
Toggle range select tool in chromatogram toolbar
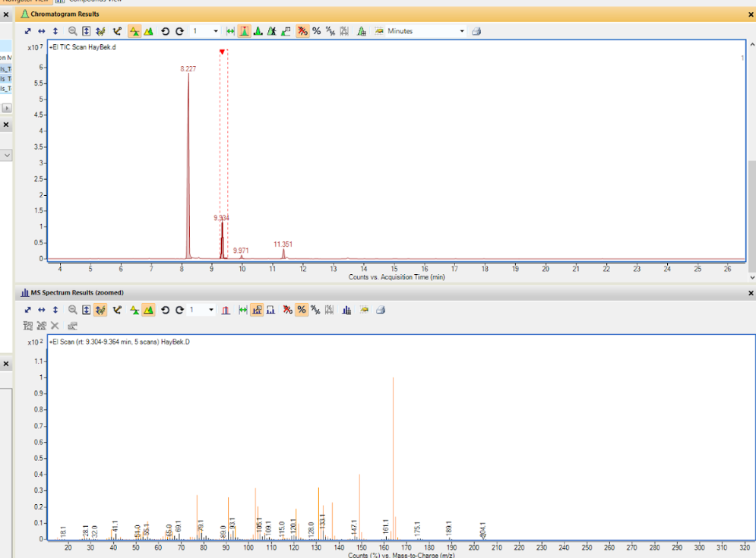point(230,31)
